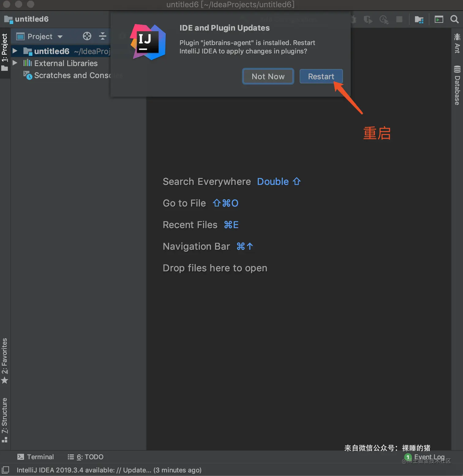
Task: Open the Event Log panel
Action: pyautogui.click(x=425, y=457)
